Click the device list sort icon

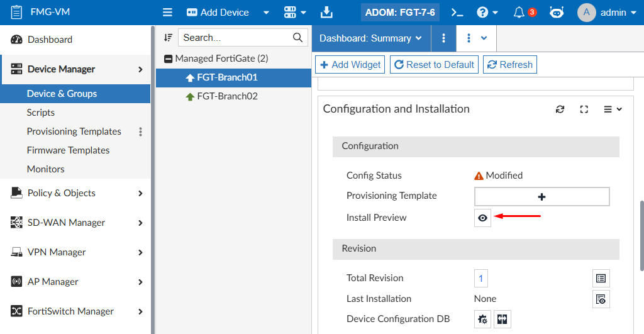click(168, 38)
